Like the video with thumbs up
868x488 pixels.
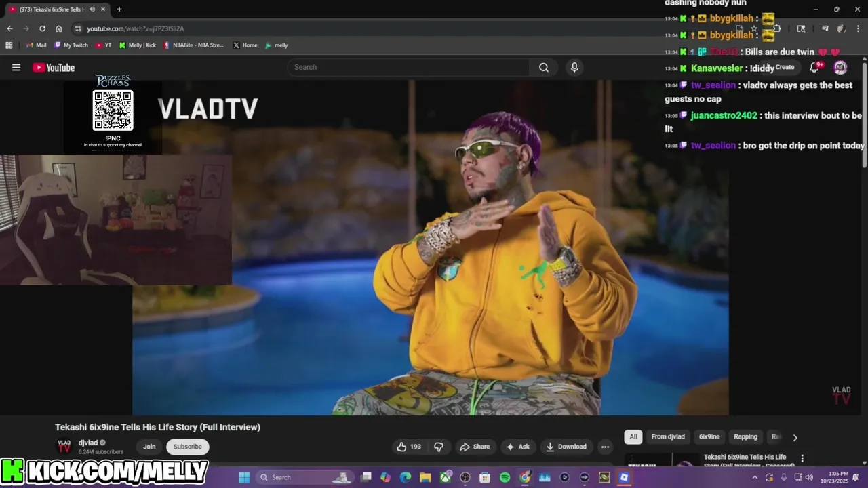[409, 447]
